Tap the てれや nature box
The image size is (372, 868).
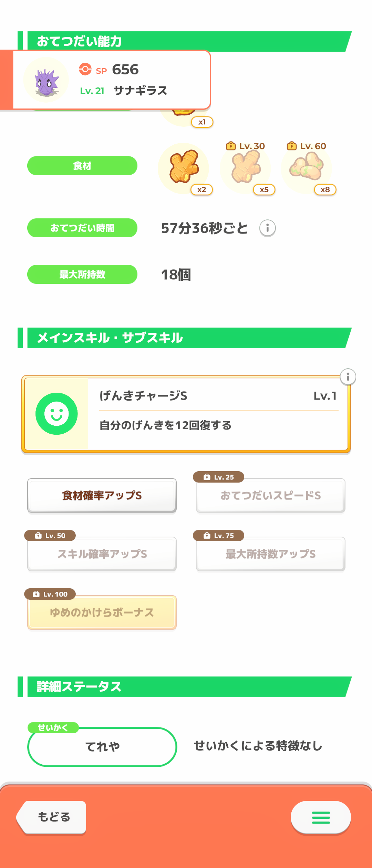(102, 747)
